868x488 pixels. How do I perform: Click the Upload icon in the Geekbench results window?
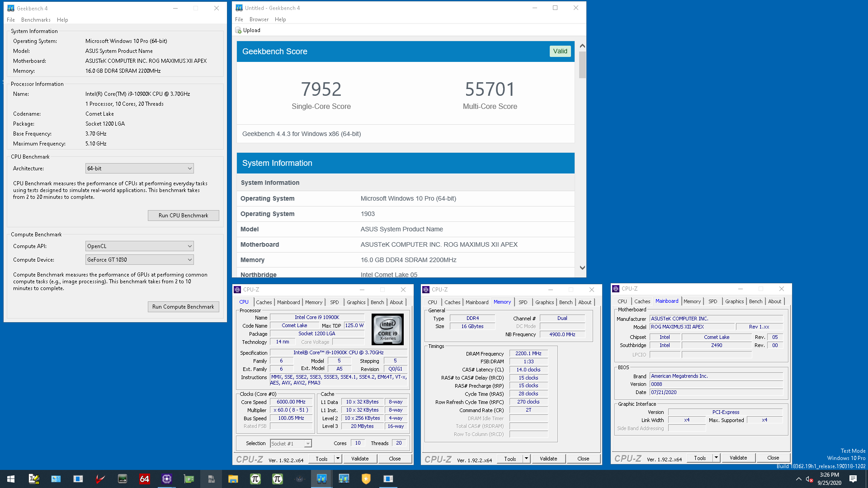238,30
